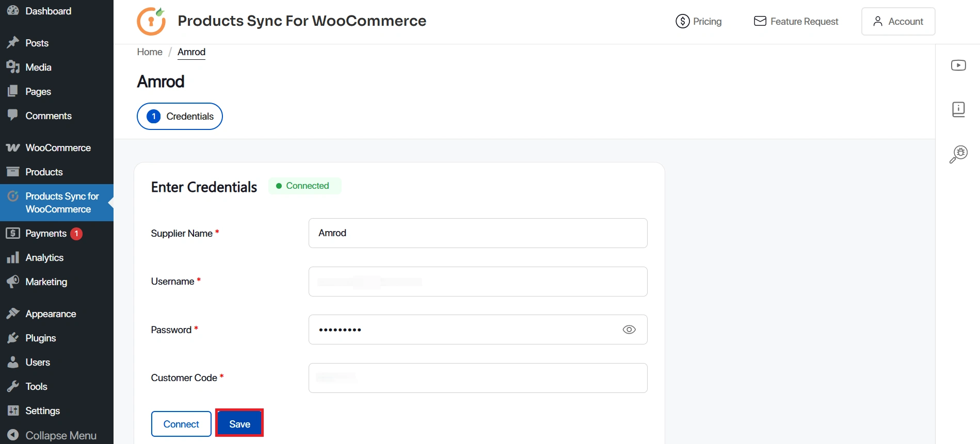Screen dimensions: 980x444
Task: Click the Connect button
Action: [181, 424]
